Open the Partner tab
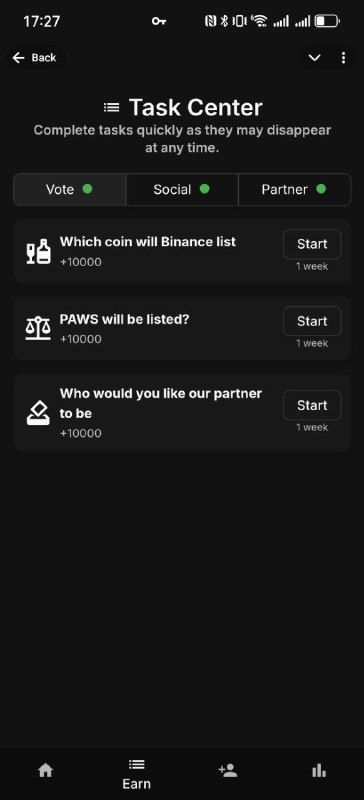 point(295,189)
